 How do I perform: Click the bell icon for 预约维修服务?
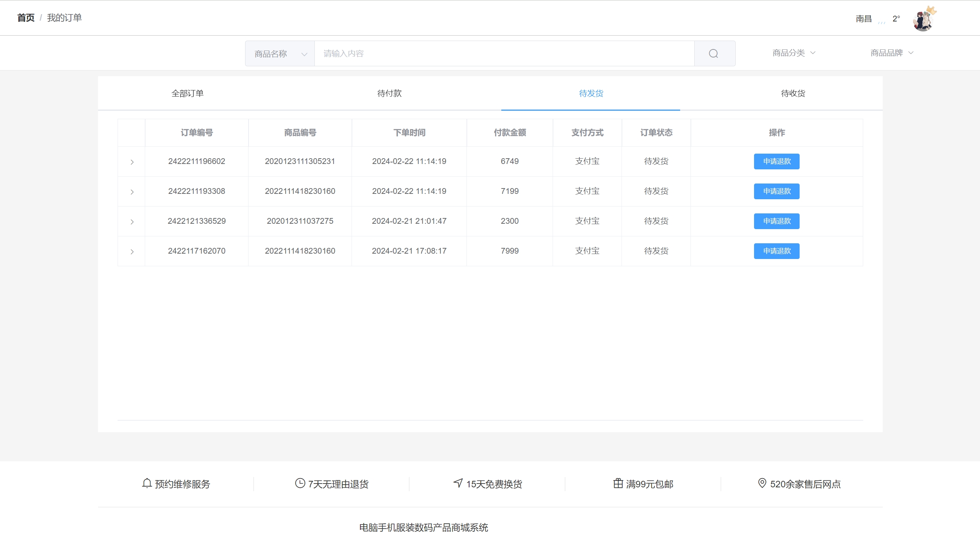coord(147,483)
